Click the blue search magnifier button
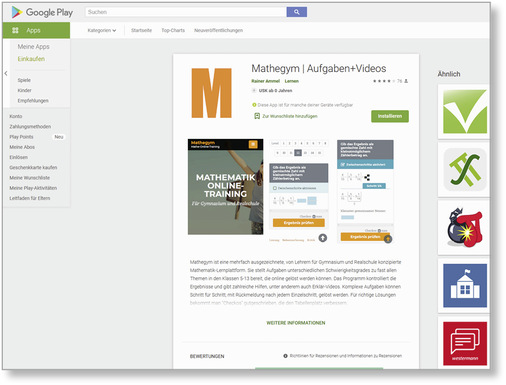The height and width of the screenshot is (385, 506). pos(296,12)
